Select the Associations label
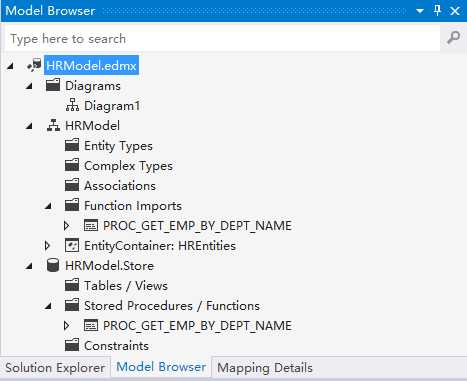 click(x=120, y=186)
